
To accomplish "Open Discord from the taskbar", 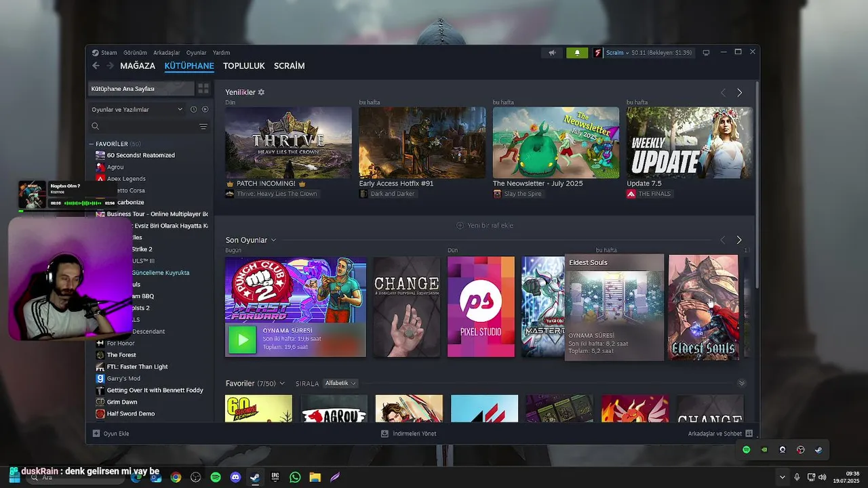I will tap(235, 477).
